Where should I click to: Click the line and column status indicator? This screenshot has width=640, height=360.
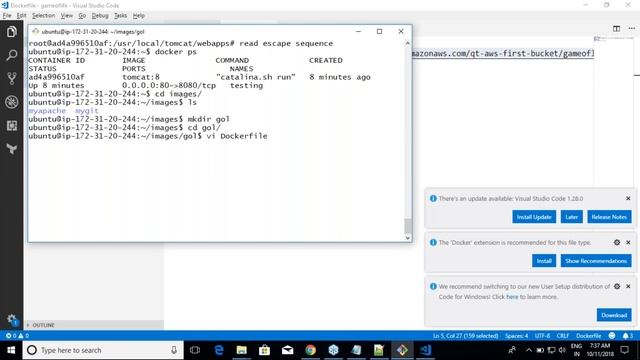(466, 336)
